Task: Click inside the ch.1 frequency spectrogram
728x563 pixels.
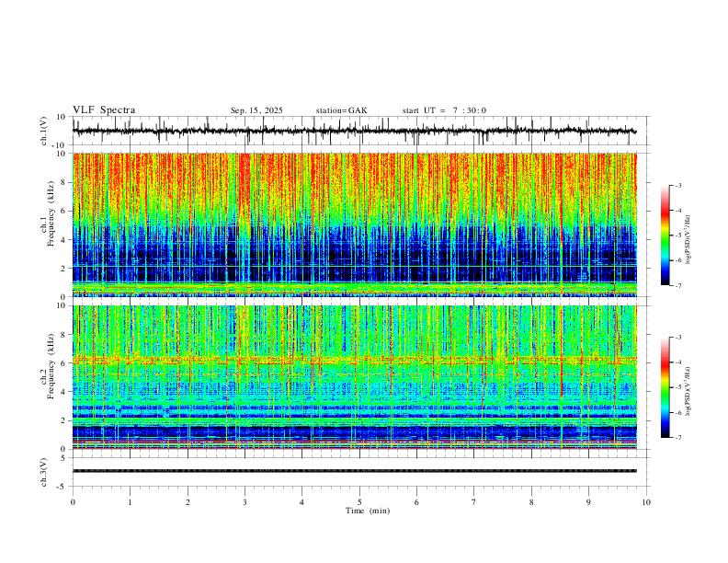Action: click(x=354, y=224)
